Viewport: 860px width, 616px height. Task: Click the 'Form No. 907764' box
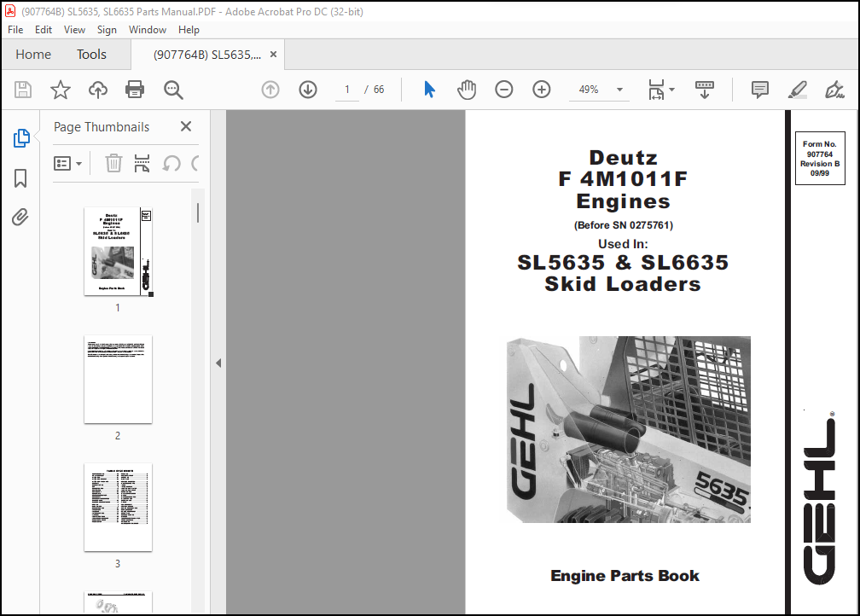[820, 159]
